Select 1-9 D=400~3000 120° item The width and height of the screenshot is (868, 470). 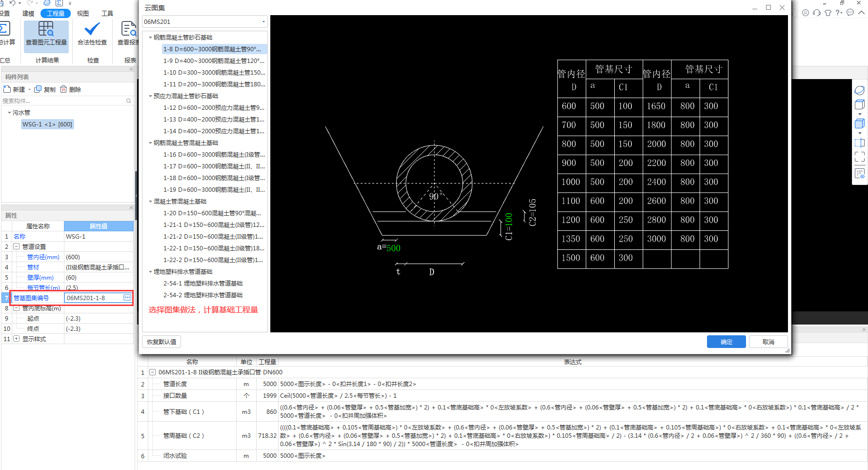point(214,61)
